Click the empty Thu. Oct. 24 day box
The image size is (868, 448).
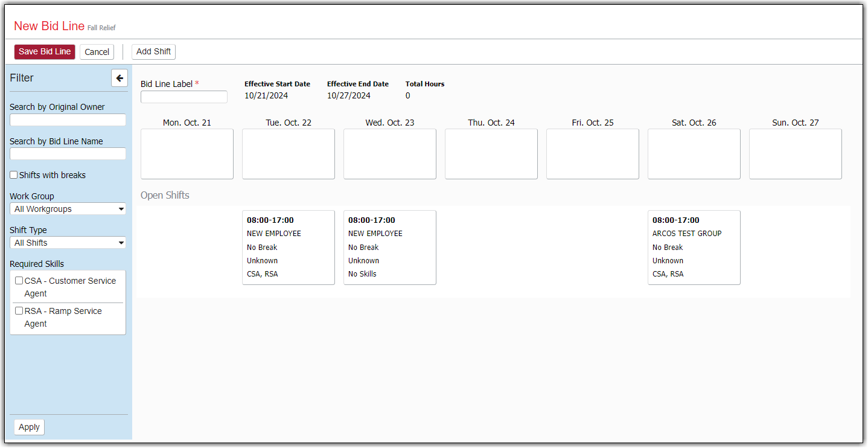click(491, 154)
